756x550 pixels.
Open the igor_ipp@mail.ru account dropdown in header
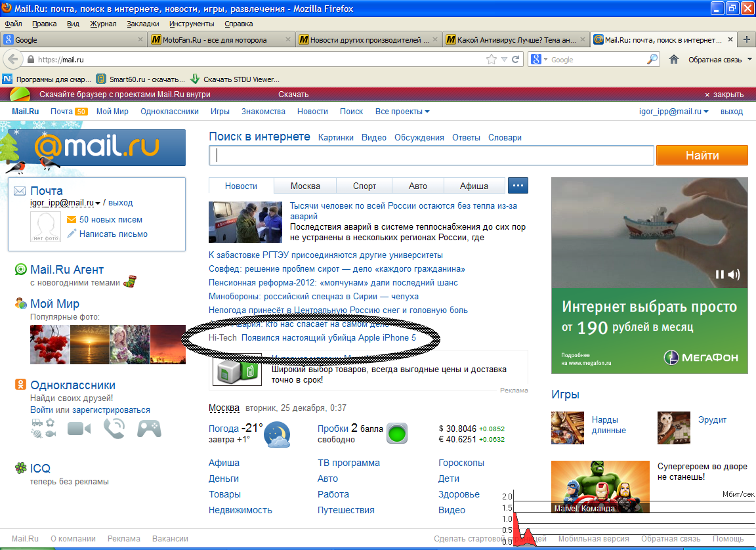coord(673,112)
